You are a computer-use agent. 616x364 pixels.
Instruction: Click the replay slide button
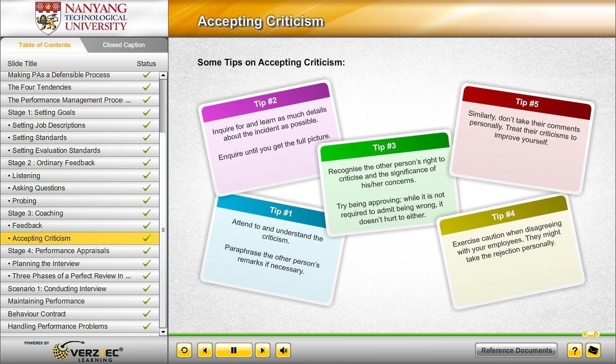tap(184, 351)
